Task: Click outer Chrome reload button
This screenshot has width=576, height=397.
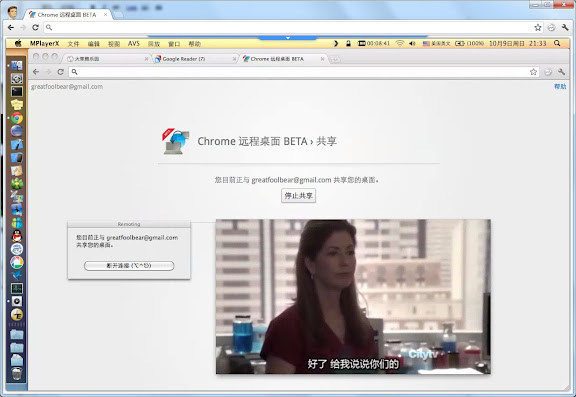Action: pos(35,27)
